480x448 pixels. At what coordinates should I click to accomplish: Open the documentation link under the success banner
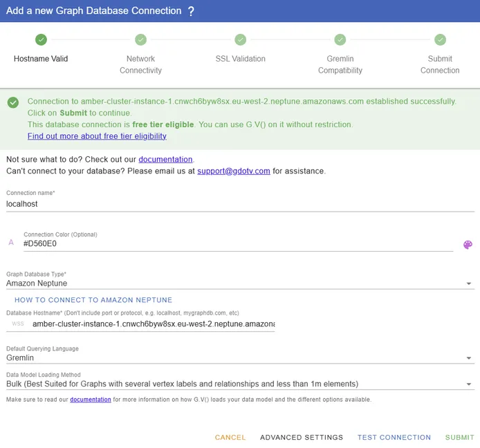click(165, 160)
